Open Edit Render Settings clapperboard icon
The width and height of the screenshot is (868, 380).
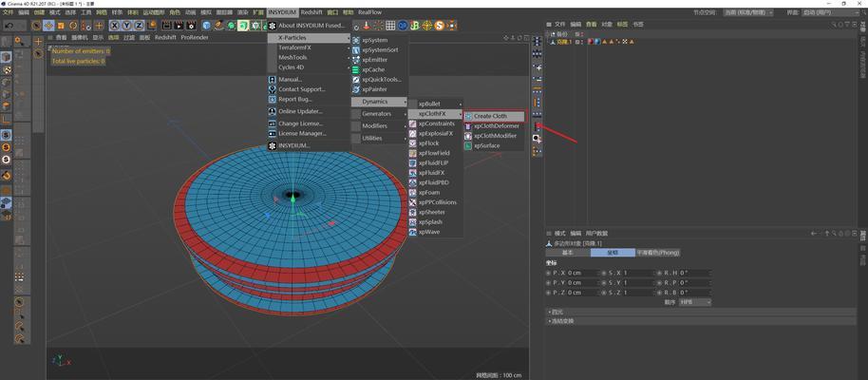coord(191,26)
